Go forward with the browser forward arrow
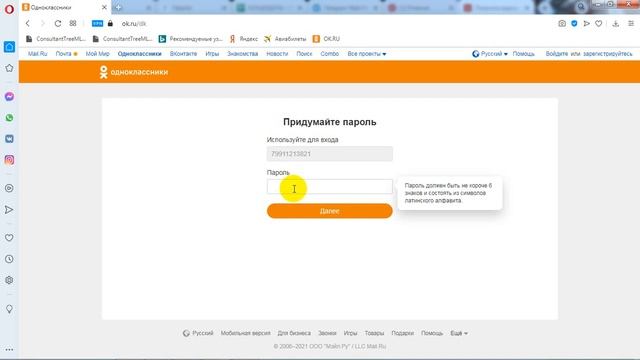The height and width of the screenshot is (360, 640). point(42,24)
